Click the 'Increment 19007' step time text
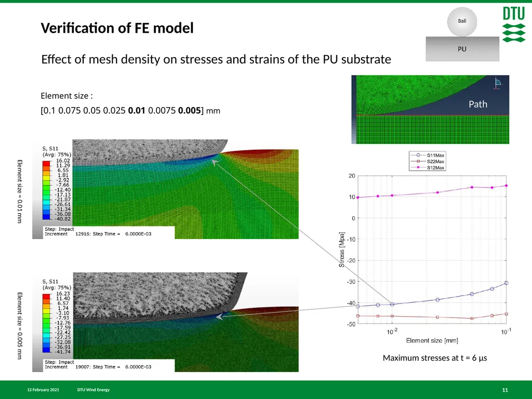Image resolution: width=532 pixels, height=399 pixels. [x=98, y=367]
